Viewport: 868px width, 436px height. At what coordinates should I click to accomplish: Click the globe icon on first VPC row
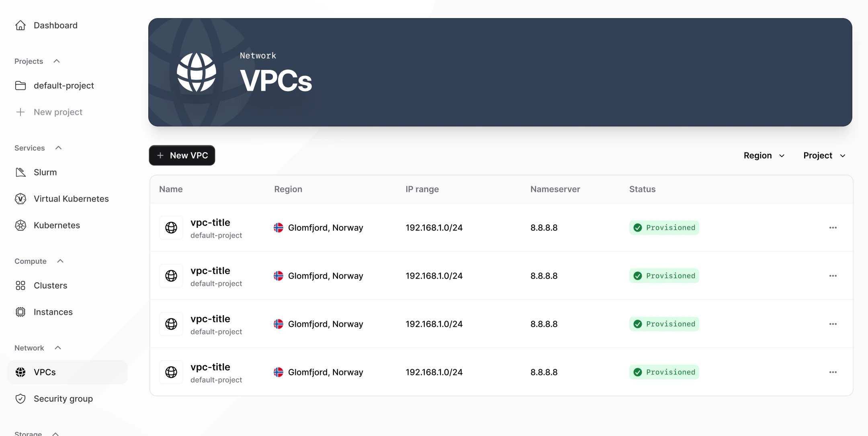pyautogui.click(x=171, y=228)
